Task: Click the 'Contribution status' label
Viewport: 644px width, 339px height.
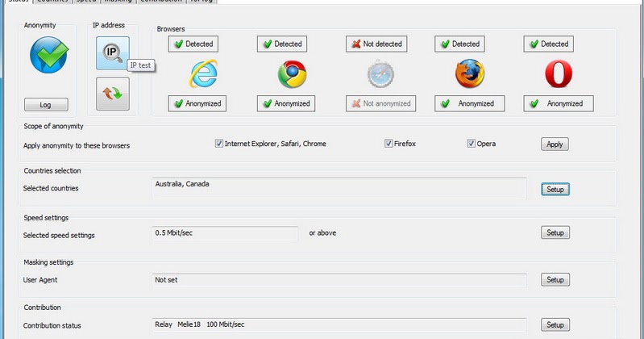Action: click(x=52, y=326)
